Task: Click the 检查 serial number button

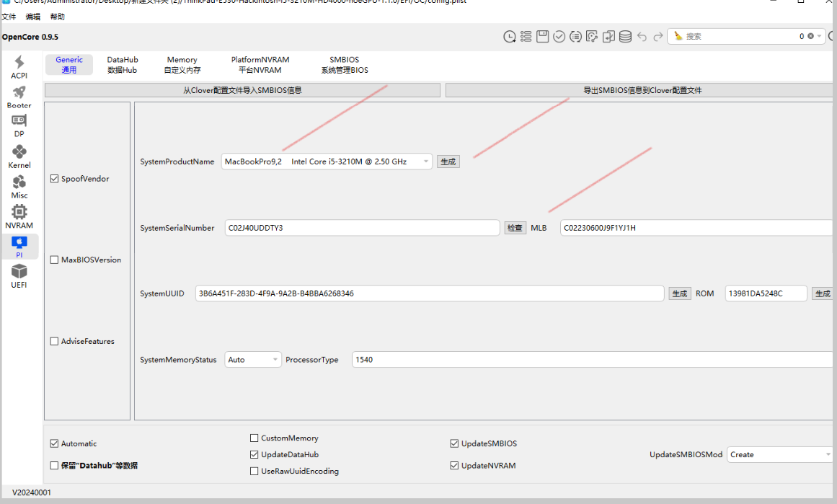Action: [515, 228]
